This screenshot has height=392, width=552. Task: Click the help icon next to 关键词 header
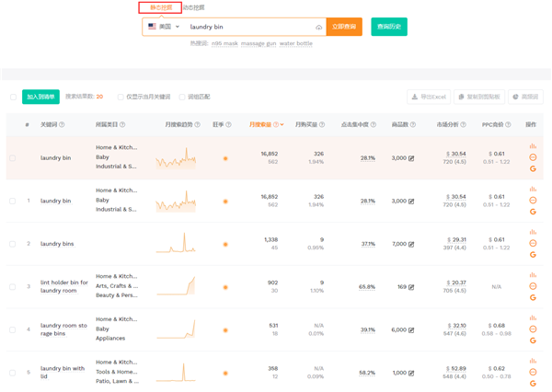(x=62, y=124)
